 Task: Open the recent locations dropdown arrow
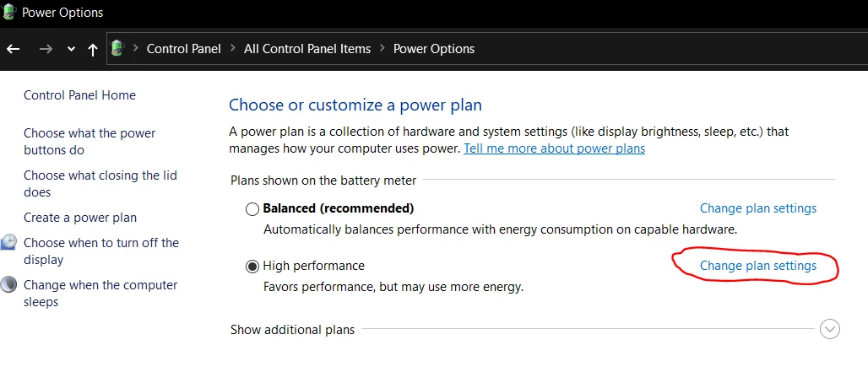tap(71, 49)
